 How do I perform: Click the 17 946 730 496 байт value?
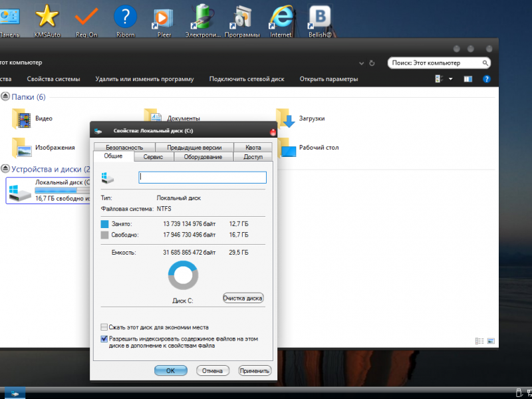[190, 235]
